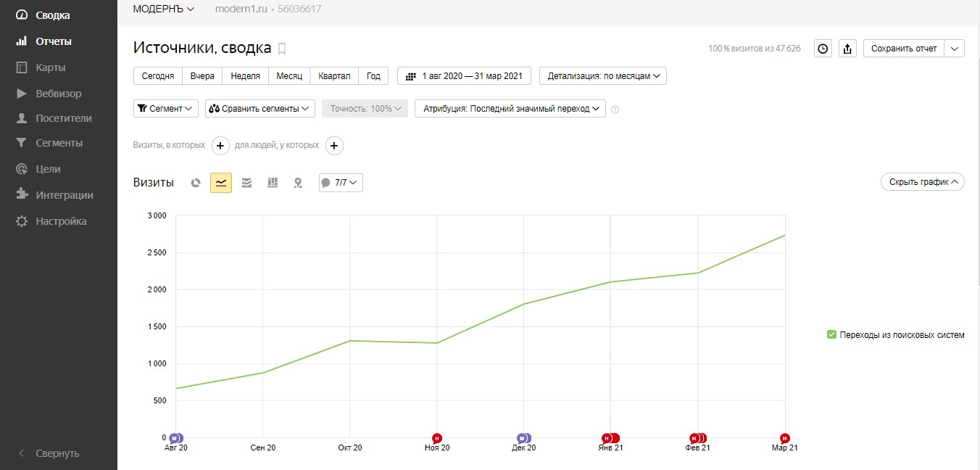Screen dimensions: 980x470
Task: Open report history clock icon
Action: click(x=823, y=49)
